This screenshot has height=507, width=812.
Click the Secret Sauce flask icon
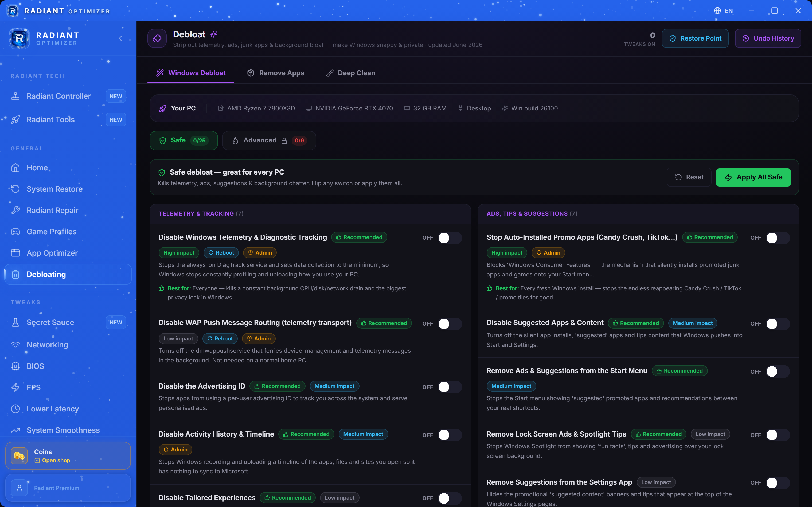[15, 323]
